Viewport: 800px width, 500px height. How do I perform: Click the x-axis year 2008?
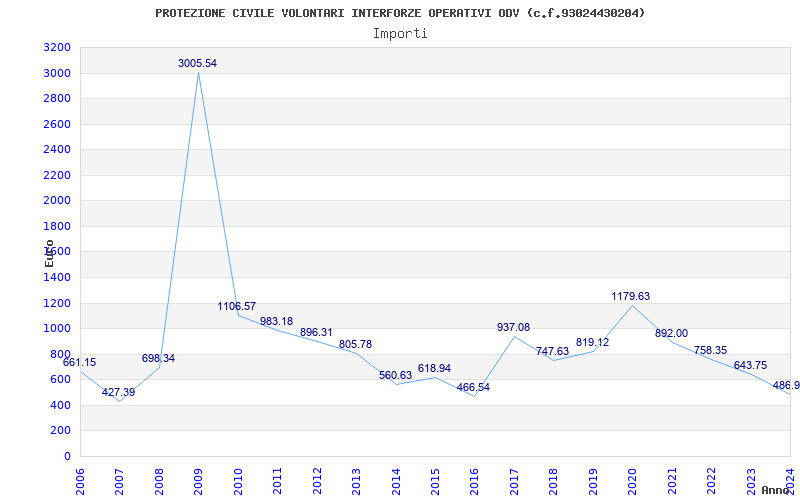click(159, 482)
